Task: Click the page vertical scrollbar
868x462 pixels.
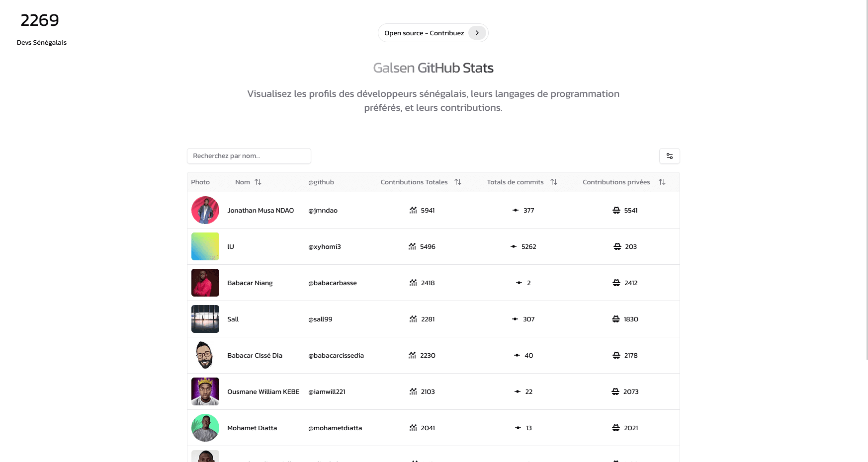Action: pos(867,180)
